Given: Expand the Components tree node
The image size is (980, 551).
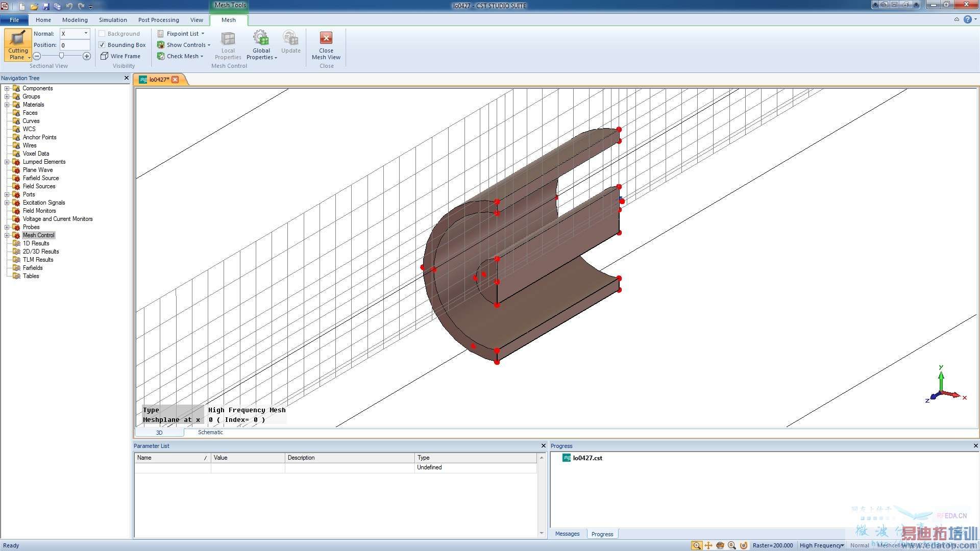Looking at the screenshot, I should pyautogui.click(x=7, y=88).
